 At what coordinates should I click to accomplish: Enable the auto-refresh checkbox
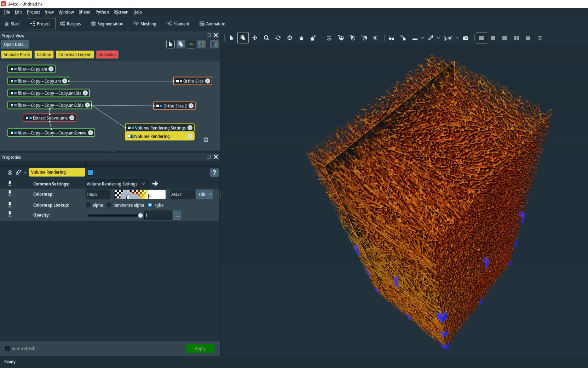[8, 349]
